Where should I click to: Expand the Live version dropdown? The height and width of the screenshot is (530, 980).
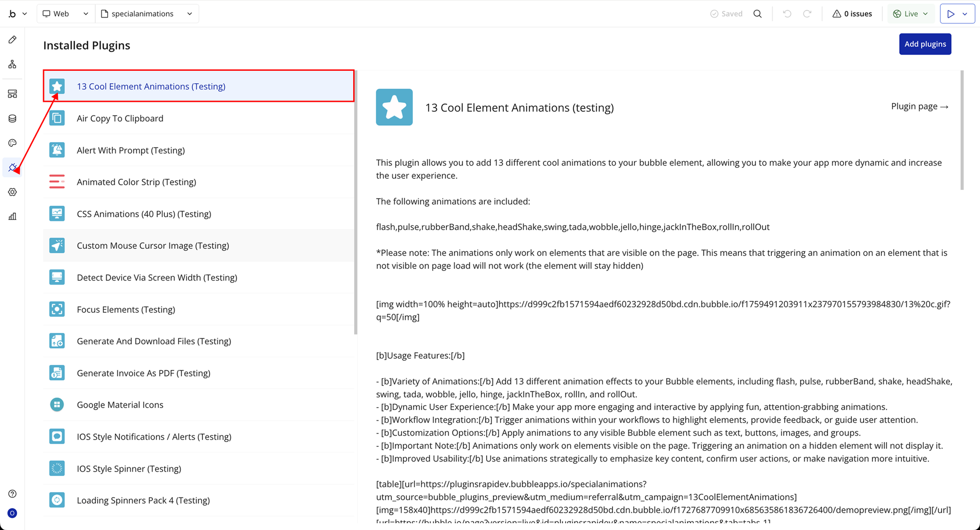click(911, 14)
